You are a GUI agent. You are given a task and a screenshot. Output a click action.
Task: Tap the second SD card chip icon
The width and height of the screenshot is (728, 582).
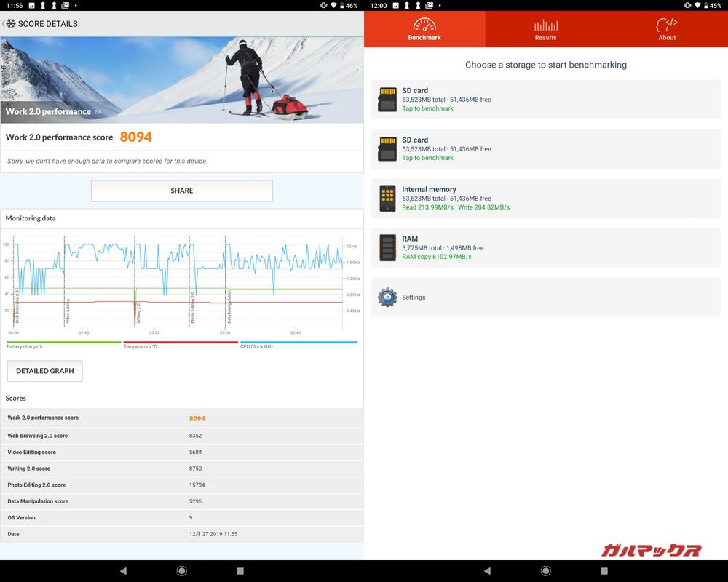click(x=387, y=149)
